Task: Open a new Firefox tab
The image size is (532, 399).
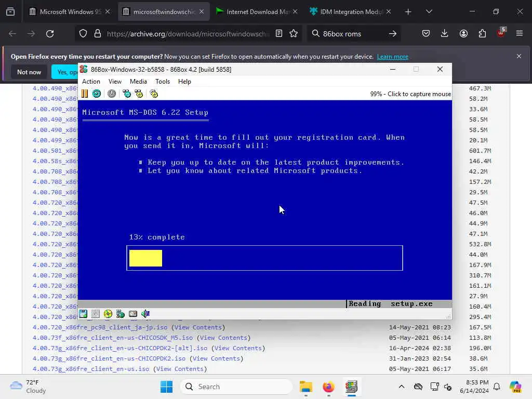Action: point(408,12)
